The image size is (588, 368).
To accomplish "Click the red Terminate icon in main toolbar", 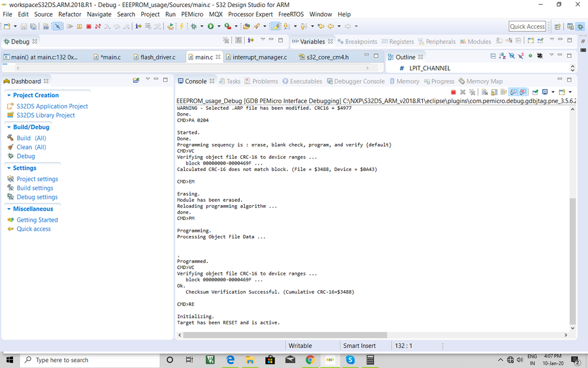I will click(x=89, y=27).
